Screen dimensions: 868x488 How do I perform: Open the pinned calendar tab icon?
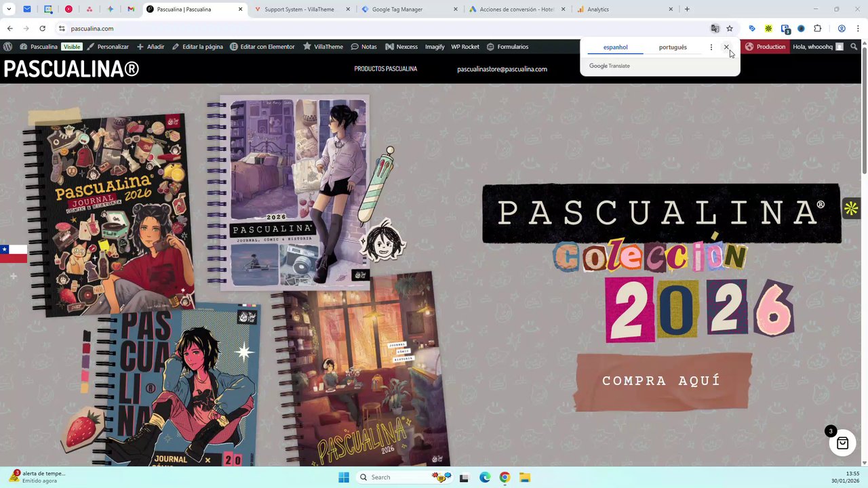tap(48, 9)
